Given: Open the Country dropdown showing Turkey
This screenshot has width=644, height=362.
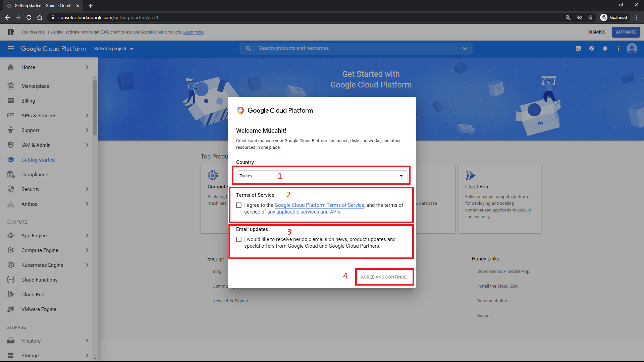Looking at the screenshot, I should [x=322, y=176].
